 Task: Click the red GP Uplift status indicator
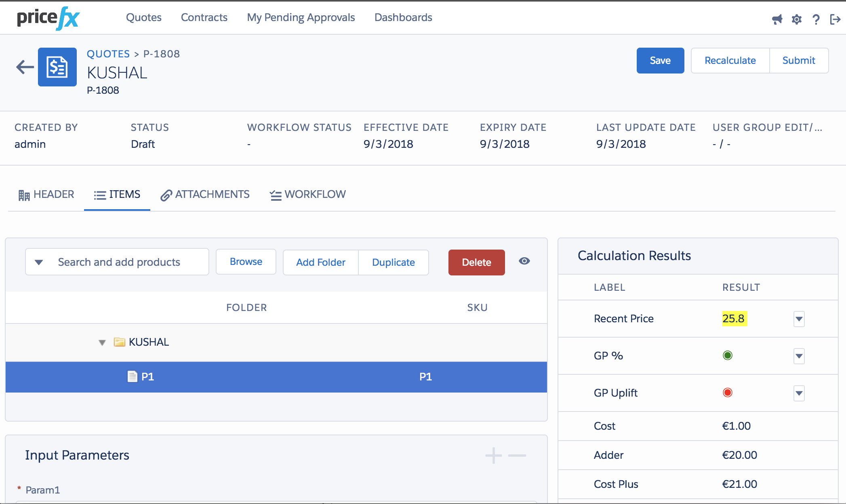click(727, 393)
